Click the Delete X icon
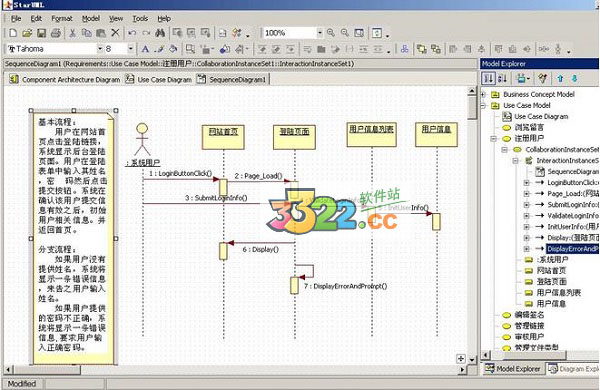This screenshot has width=600, height=390. pos(115,33)
